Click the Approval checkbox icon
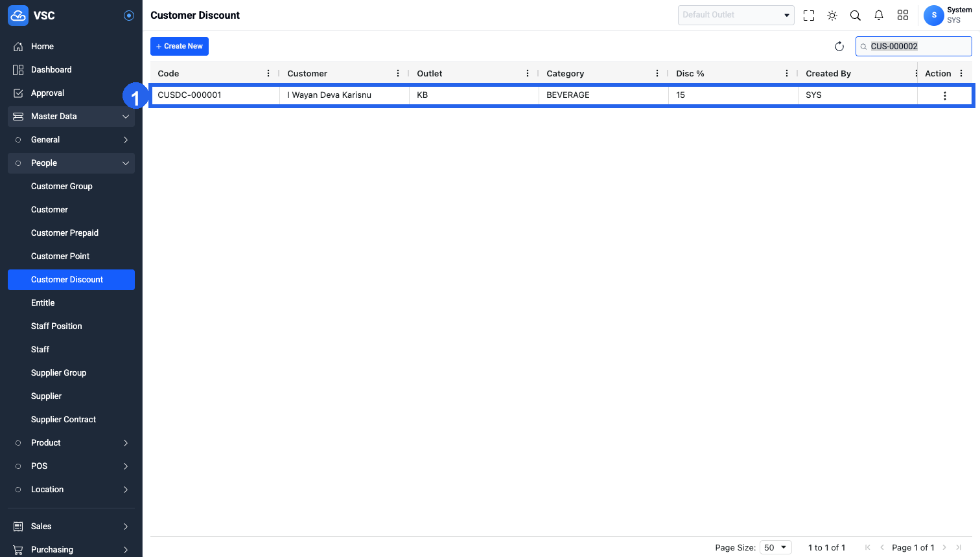The image size is (980, 557). [x=18, y=93]
